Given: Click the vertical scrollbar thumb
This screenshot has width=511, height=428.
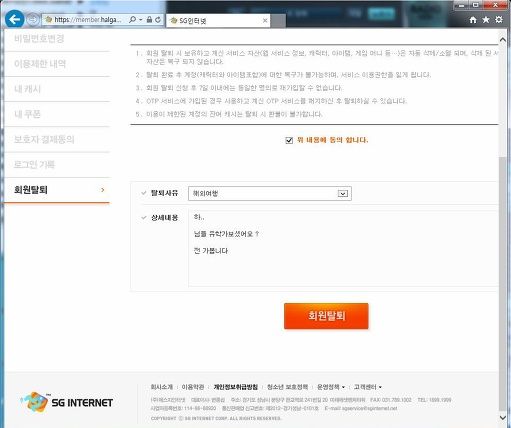Looking at the screenshot, I should [x=503, y=283].
